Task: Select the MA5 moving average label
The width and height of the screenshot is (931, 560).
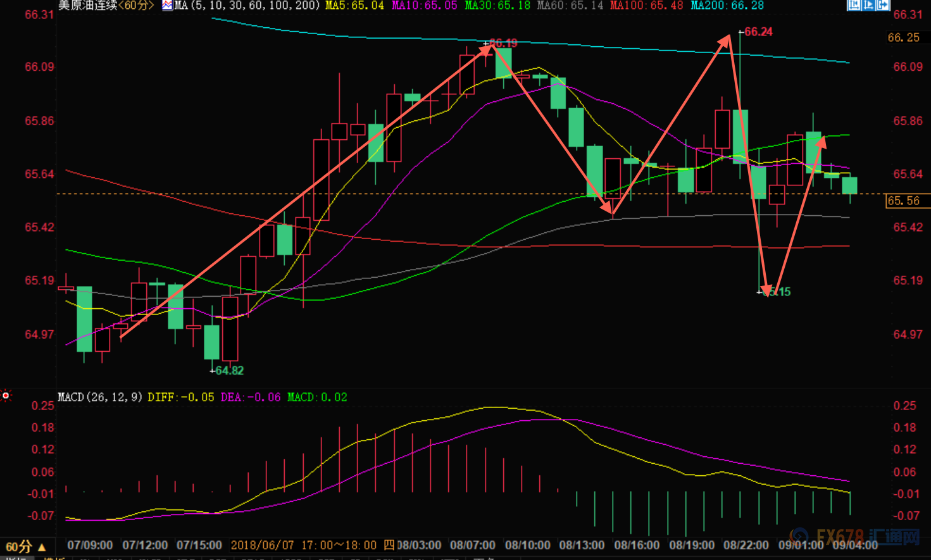Action: click(354, 6)
